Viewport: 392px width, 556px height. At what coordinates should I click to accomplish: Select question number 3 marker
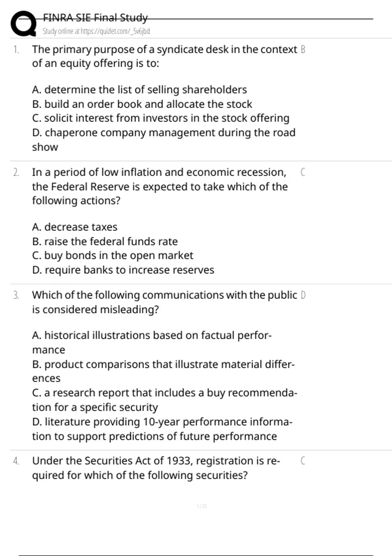tap(16, 295)
